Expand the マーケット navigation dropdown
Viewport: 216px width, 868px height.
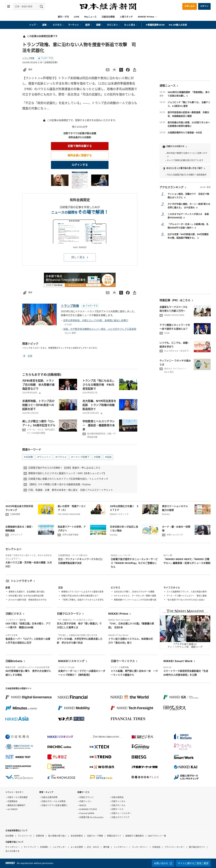[75, 25]
